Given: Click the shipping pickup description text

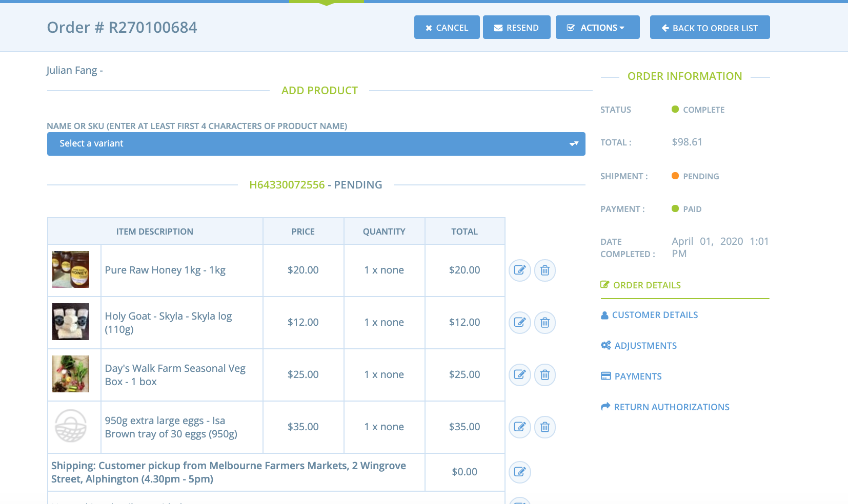Looking at the screenshot, I should 229,472.
